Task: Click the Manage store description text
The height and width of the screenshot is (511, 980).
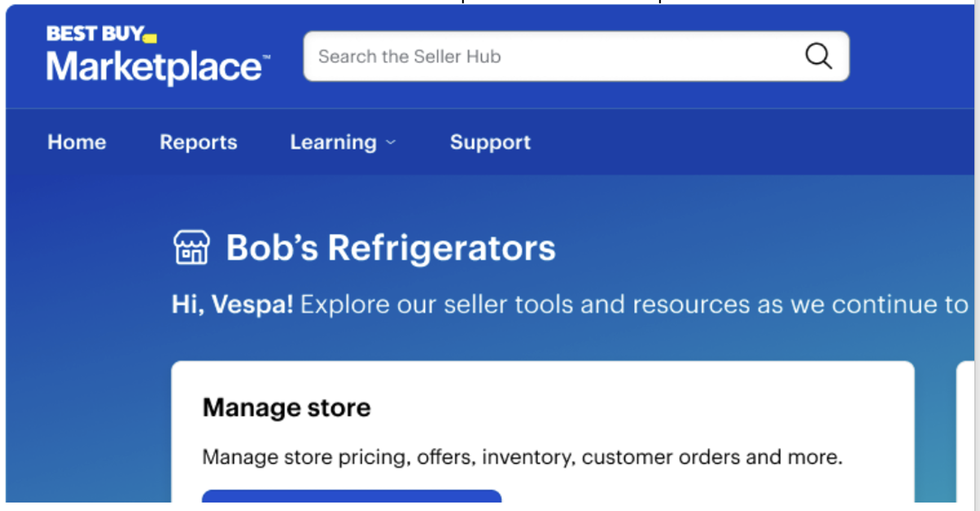Action: click(x=522, y=457)
